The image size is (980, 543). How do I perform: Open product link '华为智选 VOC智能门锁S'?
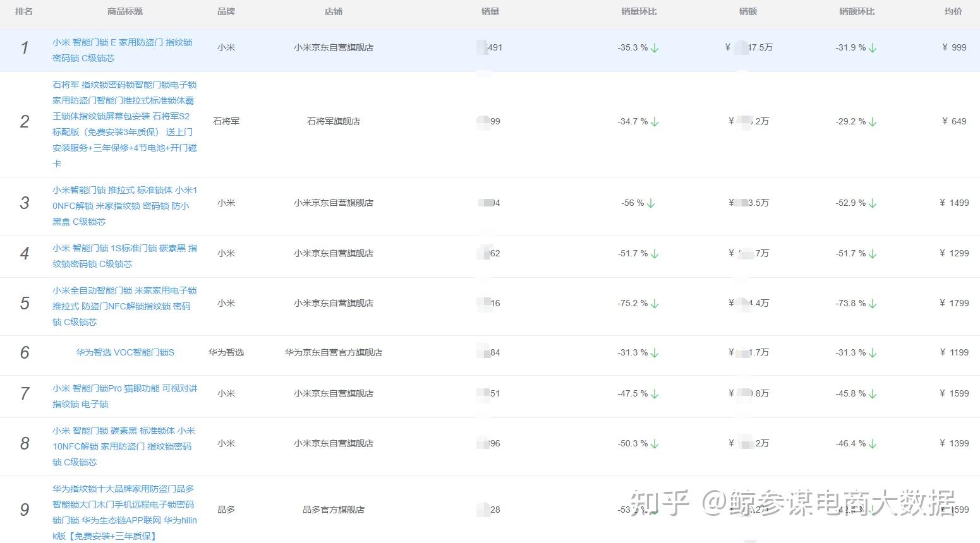[x=125, y=352]
